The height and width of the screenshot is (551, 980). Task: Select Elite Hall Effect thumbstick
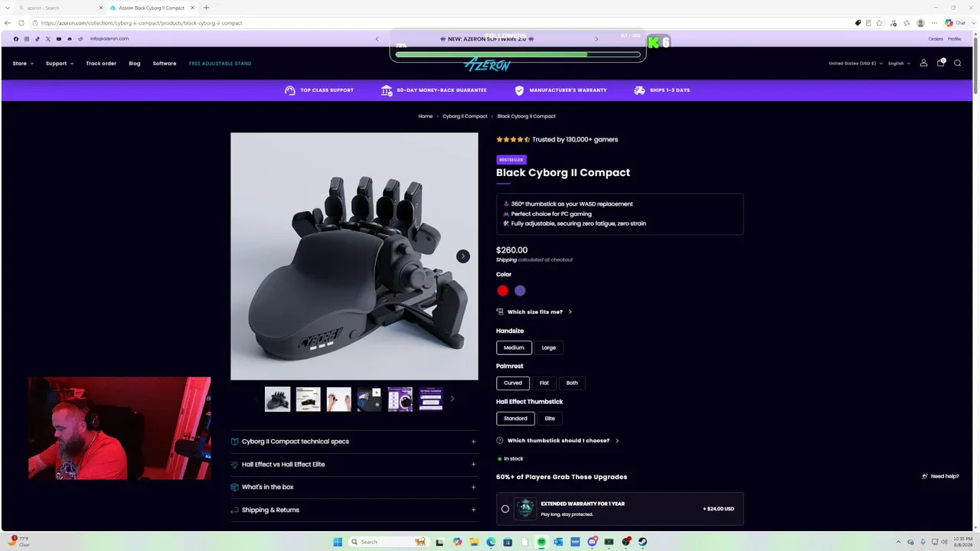[550, 419]
